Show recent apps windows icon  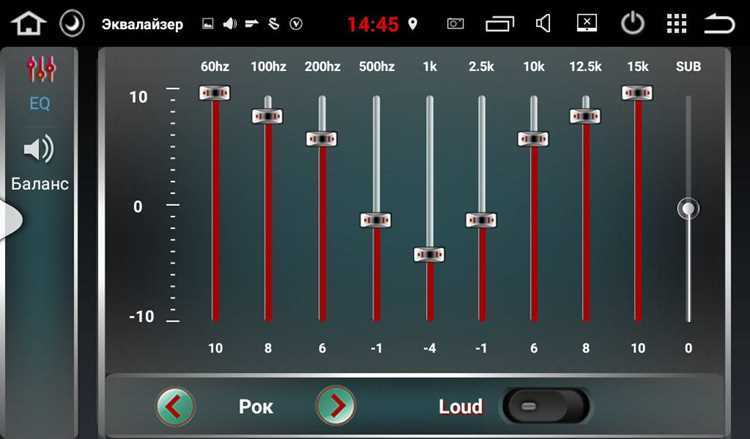click(499, 23)
